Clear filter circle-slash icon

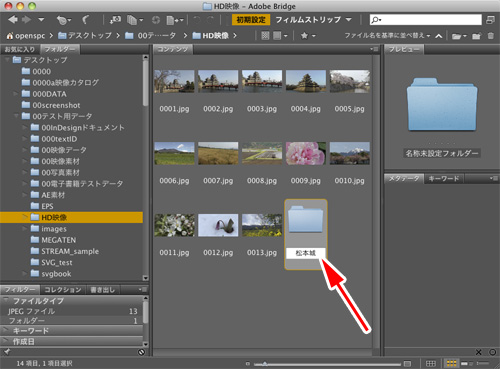click(141, 352)
